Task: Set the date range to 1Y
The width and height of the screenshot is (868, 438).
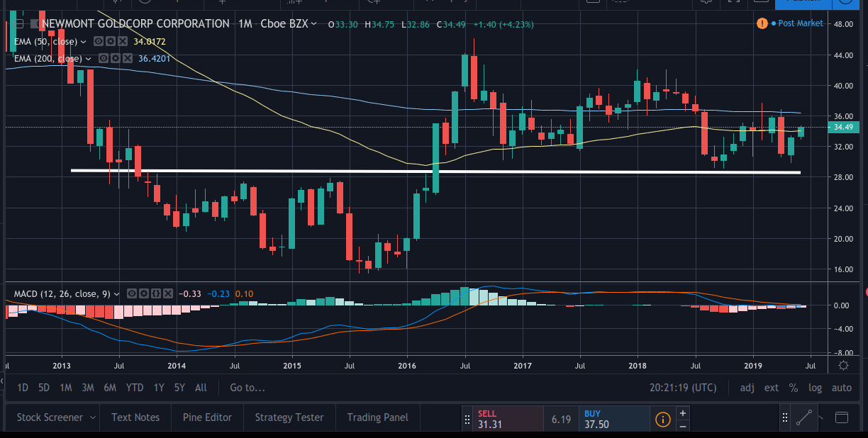Action: click(x=159, y=388)
